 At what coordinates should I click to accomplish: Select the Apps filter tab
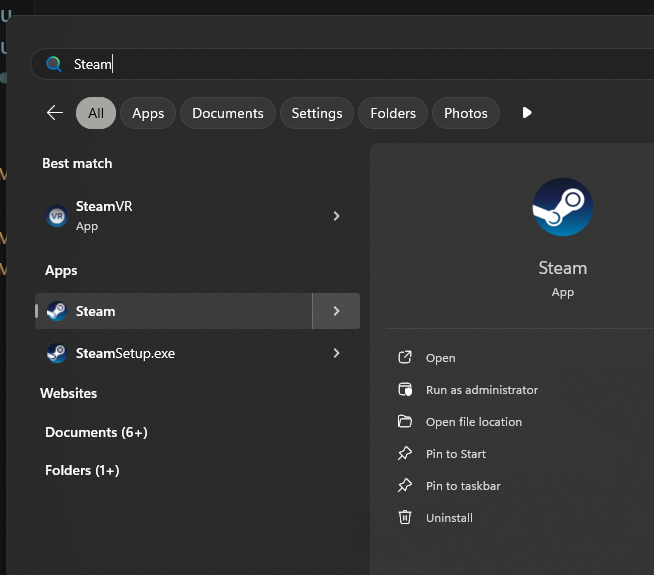point(148,113)
